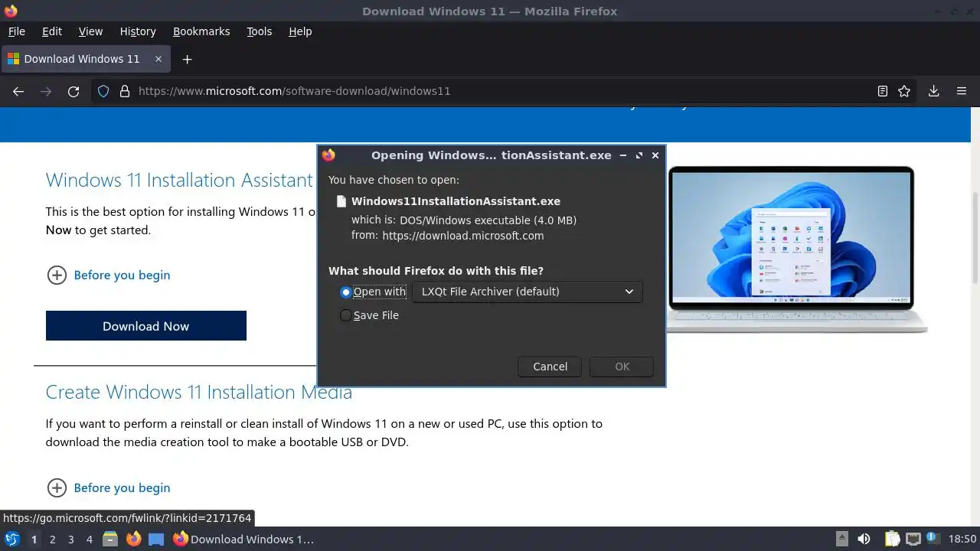Open the Help menu
Viewport: 980px width, 551px height.
300,31
